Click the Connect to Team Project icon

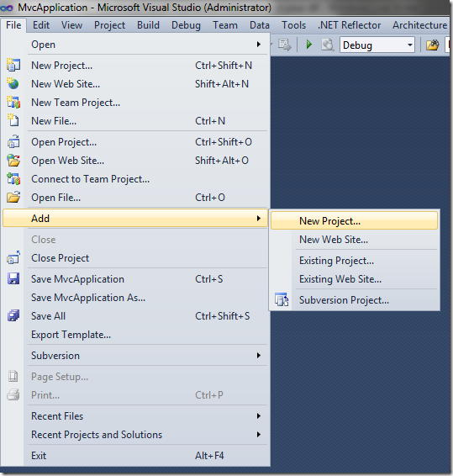(13, 179)
